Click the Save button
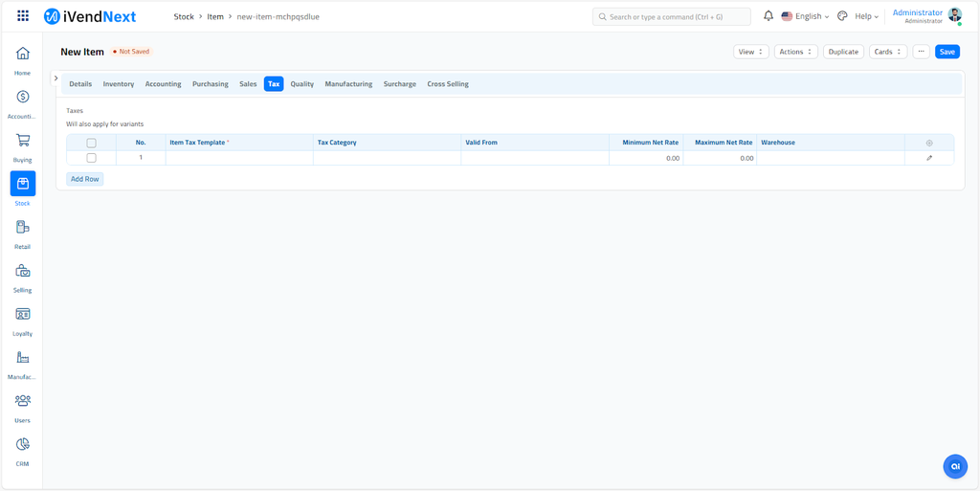The width and height of the screenshot is (980, 491). tap(947, 52)
